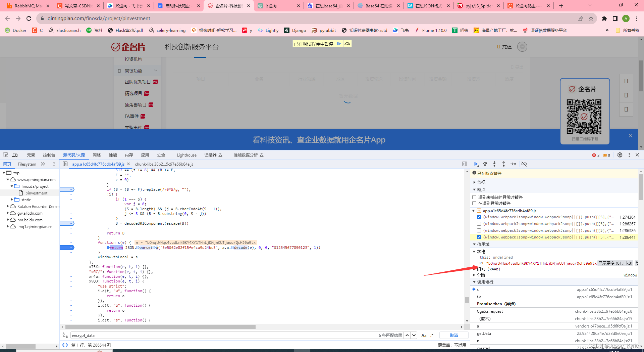Show more of variable e value
Image resolution: width=644 pixels, height=352 pixels.
pyautogui.click(x=615, y=263)
